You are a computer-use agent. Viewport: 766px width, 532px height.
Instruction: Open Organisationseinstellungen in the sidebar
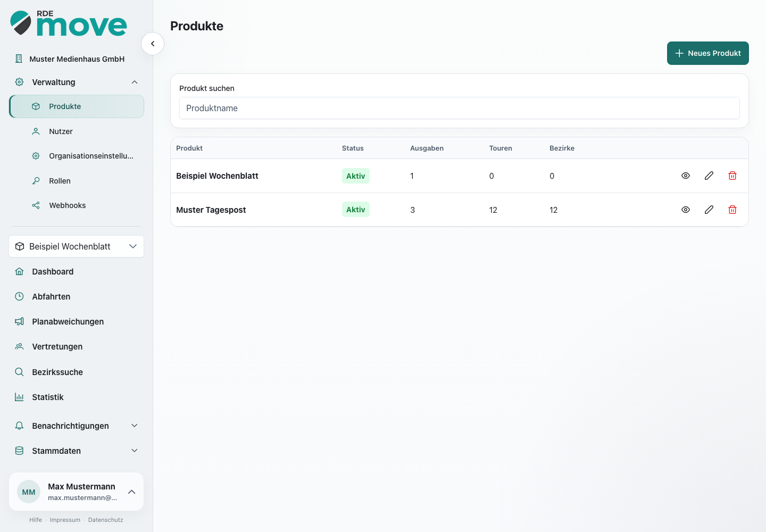click(77, 156)
